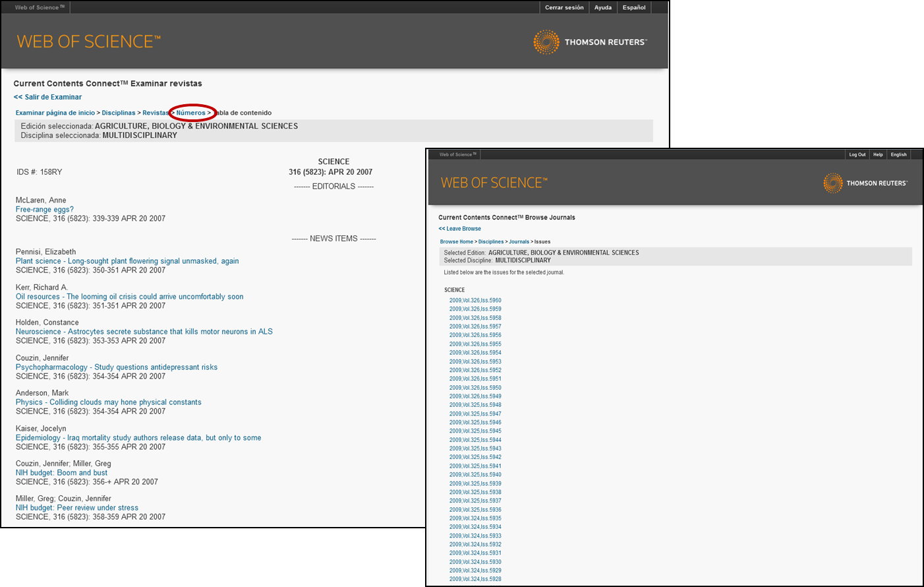Open issue 2009,Vol.326,Iss.5952
Image resolution: width=924 pixels, height=587 pixels.
tap(475, 370)
